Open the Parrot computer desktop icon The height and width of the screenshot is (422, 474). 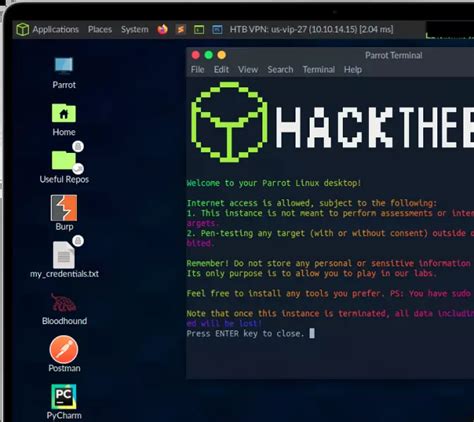click(x=64, y=73)
